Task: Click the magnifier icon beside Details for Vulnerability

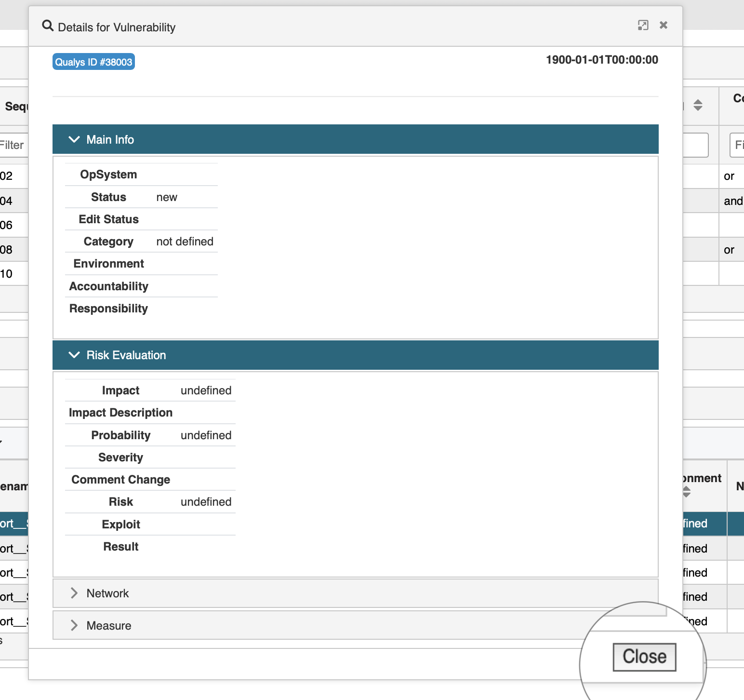Action: coord(47,26)
